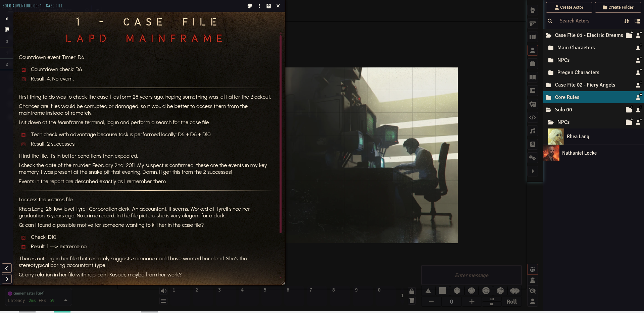Image resolution: width=644 pixels, height=313 pixels.
Task: Click the palette icon in journal header
Action: [x=250, y=6]
